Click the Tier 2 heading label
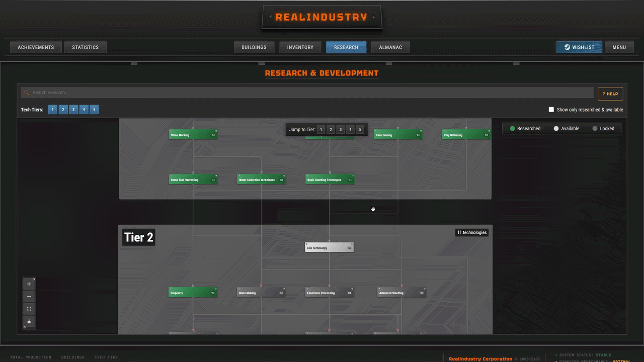The image size is (644, 362). point(139,237)
